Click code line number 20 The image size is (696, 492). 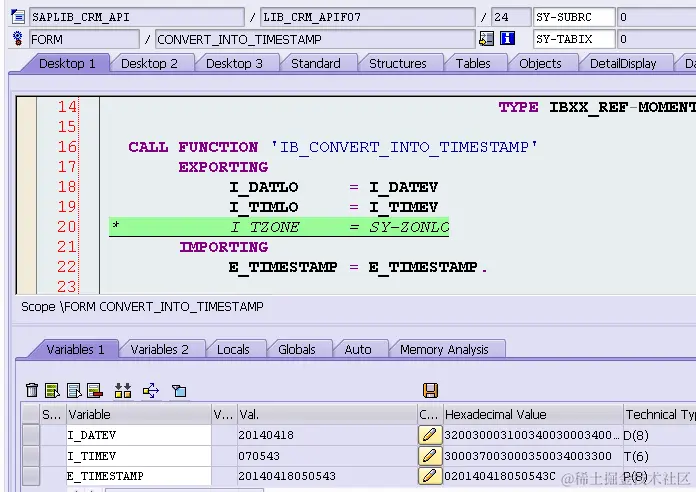[67, 226]
